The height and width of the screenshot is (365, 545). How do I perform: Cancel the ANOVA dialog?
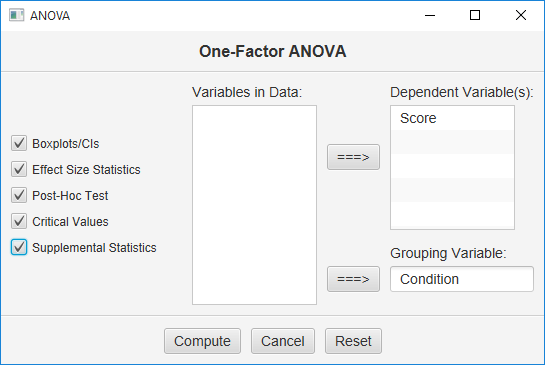pos(283,341)
